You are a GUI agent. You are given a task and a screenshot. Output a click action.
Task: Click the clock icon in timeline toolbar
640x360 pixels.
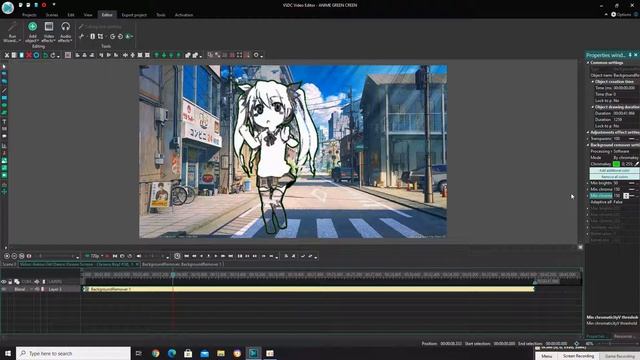pyautogui.click(x=177, y=256)
